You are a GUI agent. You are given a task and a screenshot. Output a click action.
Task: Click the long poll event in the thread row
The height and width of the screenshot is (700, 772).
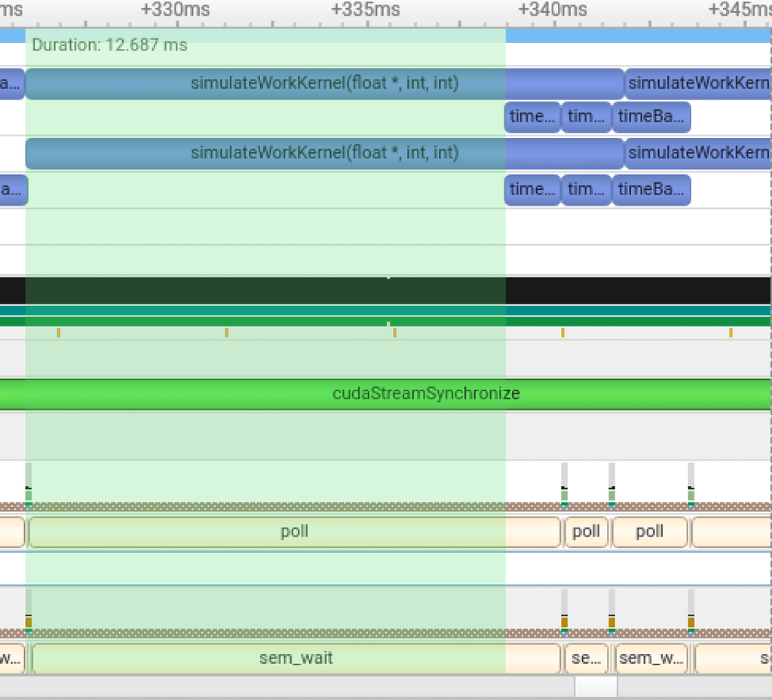tap(294, 531)
